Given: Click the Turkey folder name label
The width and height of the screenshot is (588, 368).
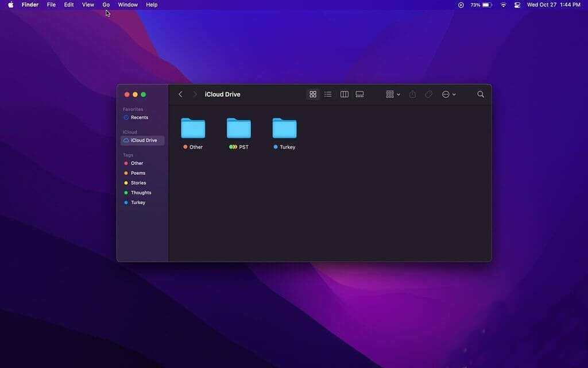Looking at the screenshot, I should coord(288,147).
